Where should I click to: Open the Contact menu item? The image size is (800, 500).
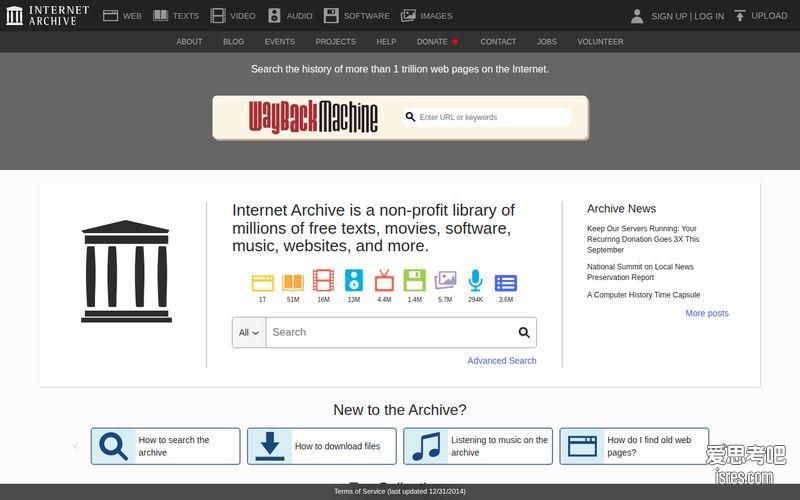[x=498, y=41]
